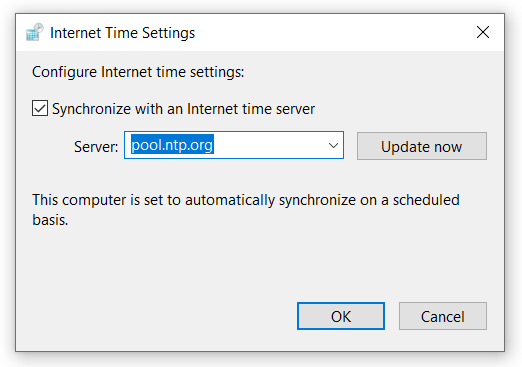
Task: Expand the Server dropdown arrow
Action: pyautogui.click(x=333, y=145)
